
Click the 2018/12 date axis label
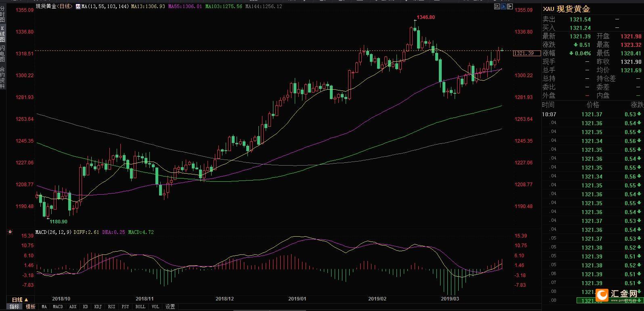[225, 299]
